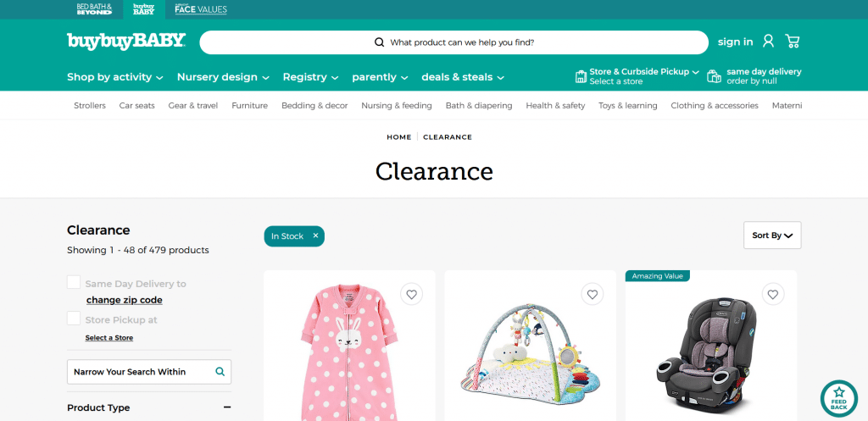Add Graco car seat to favorites
This screenshot has width=868, height=421.
tap(773, 294)
